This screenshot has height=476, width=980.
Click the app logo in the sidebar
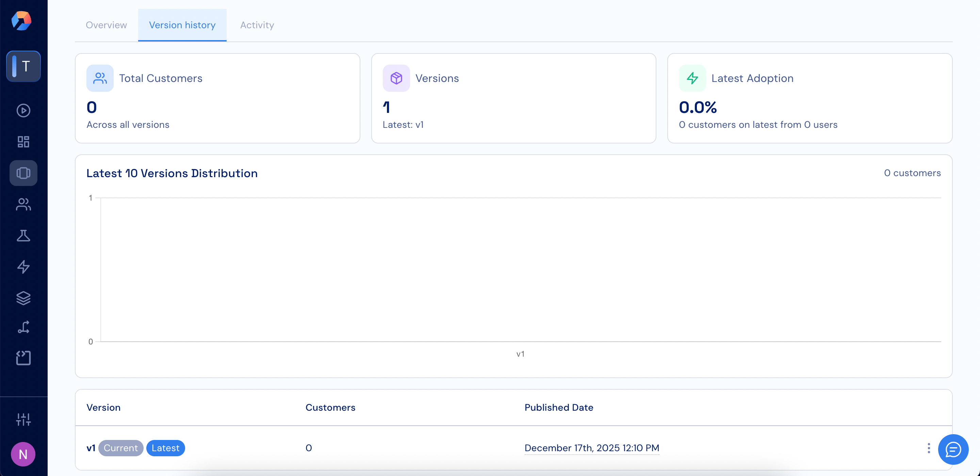click(22, 20)
